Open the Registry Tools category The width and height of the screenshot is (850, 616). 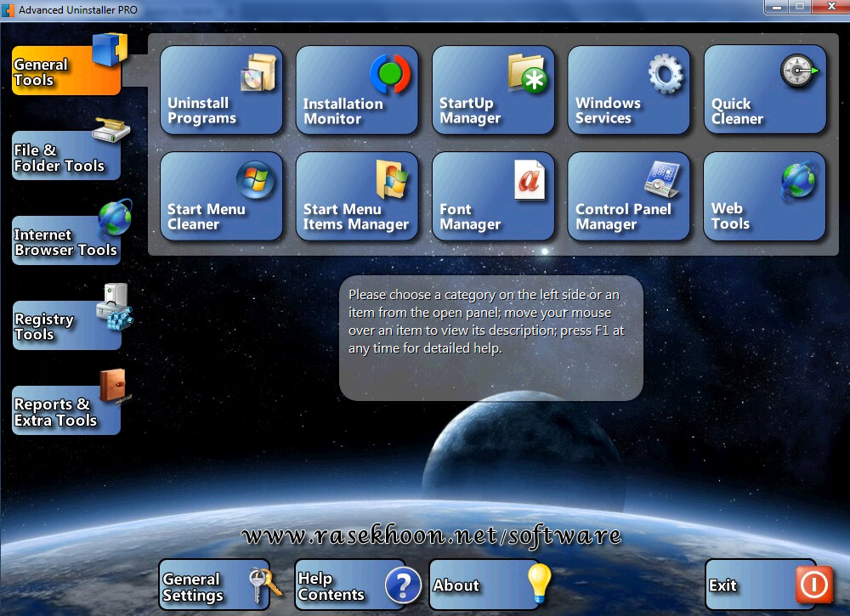pyautogui.click(x=64, y=323)
